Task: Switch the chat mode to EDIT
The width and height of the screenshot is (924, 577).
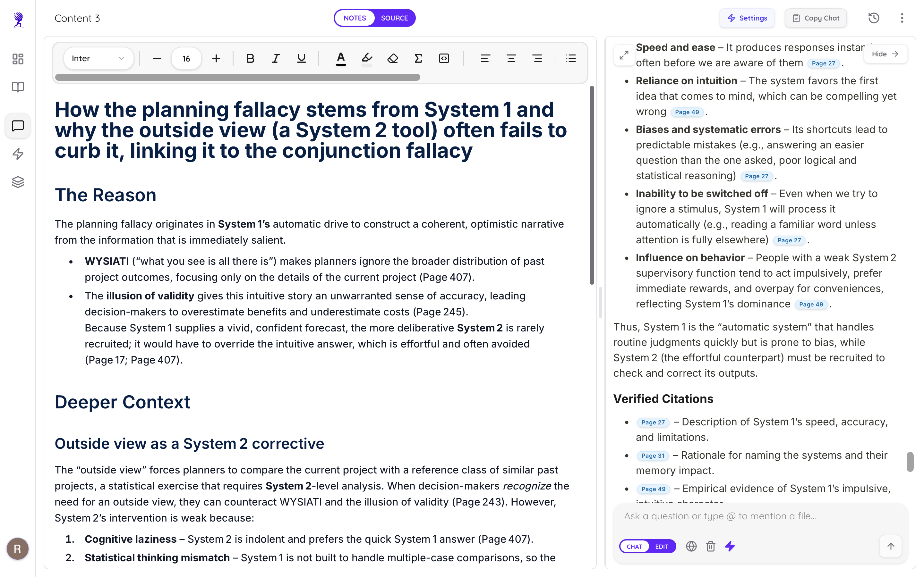Action: tap(662, 546)
